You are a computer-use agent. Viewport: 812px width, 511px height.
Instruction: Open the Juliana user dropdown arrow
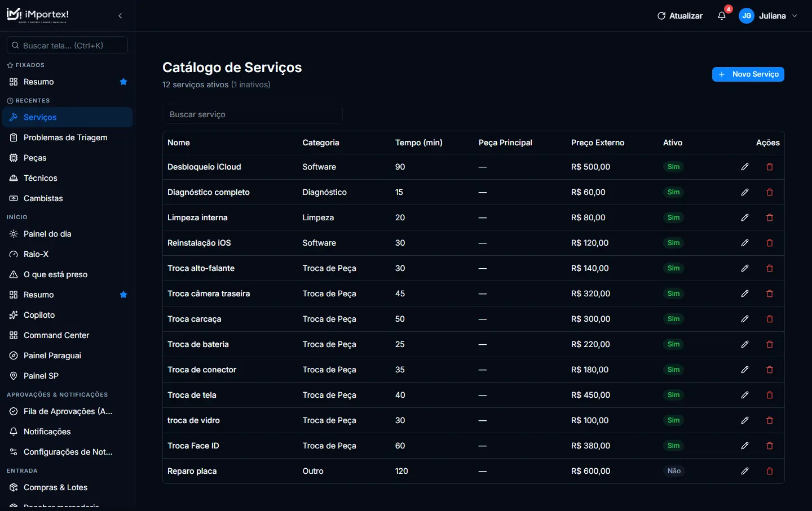coord(795,16)
